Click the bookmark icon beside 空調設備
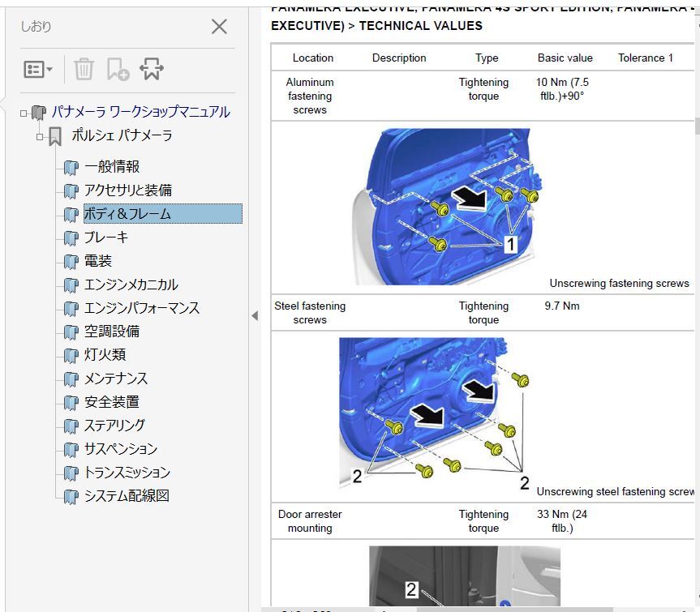 (71, 332)
